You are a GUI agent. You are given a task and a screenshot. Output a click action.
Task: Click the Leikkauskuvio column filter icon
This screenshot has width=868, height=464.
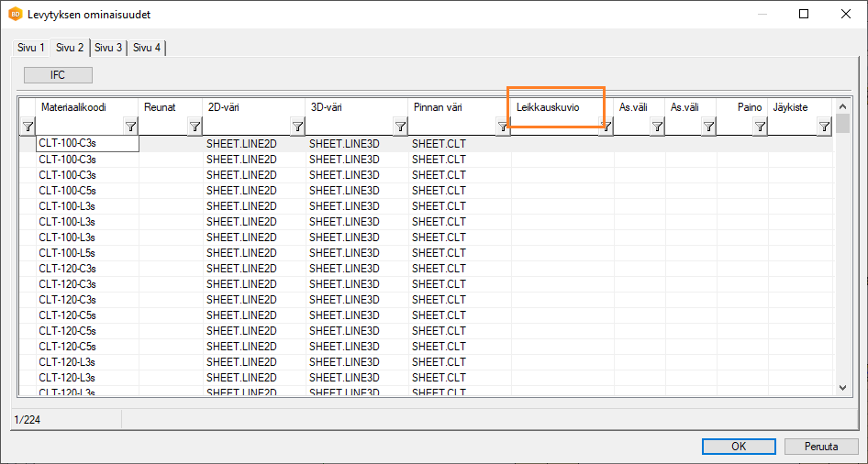click(606, 127)
